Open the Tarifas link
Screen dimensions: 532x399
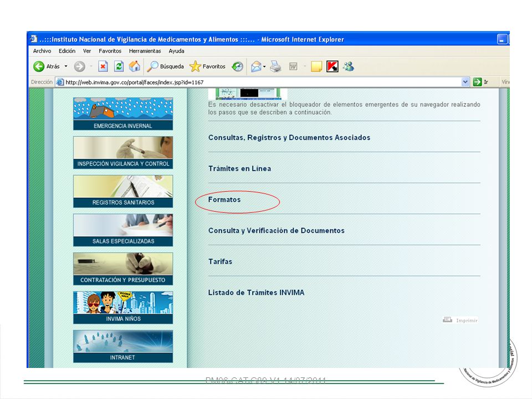pos(220,262)
